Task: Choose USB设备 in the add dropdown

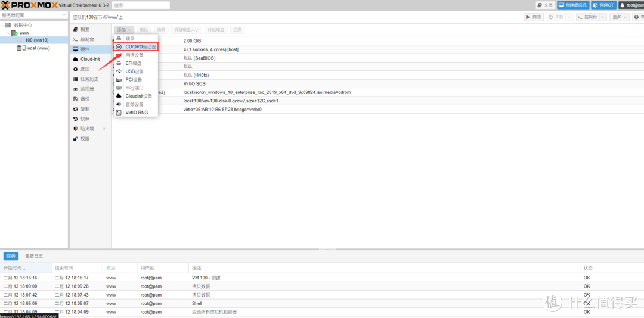Action: 134,71
